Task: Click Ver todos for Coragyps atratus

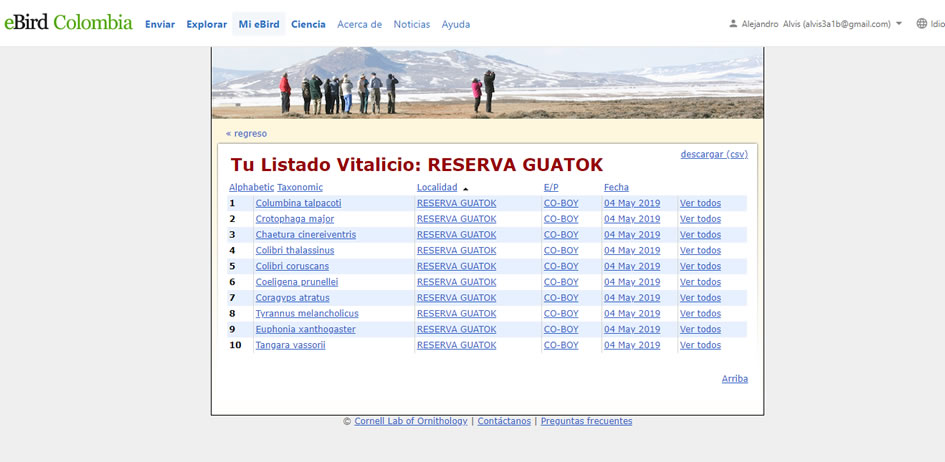Action: click(x=700, y=298)
